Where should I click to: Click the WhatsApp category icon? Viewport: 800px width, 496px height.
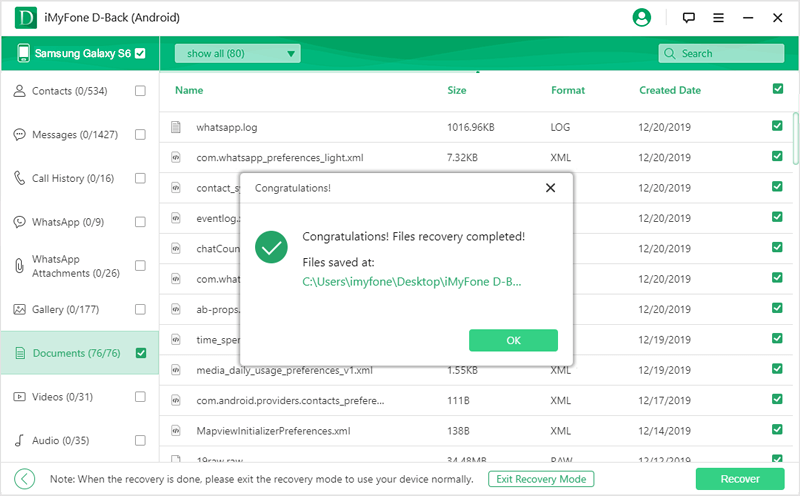coord(19,222)
